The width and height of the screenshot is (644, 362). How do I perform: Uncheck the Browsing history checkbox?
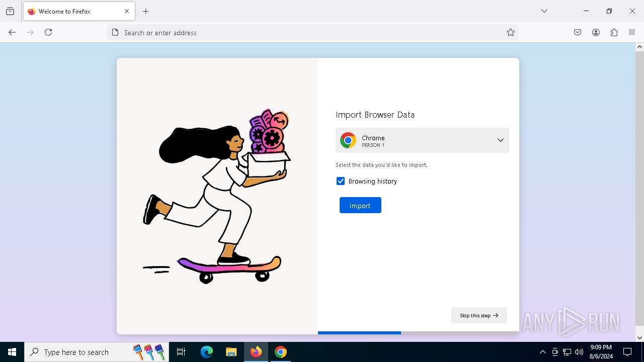coord(341,181)
